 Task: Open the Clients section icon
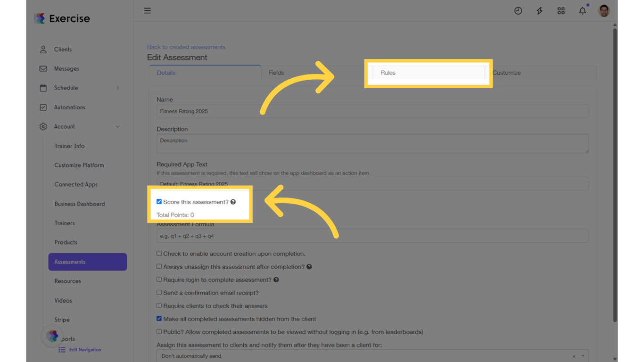(42, 49)
